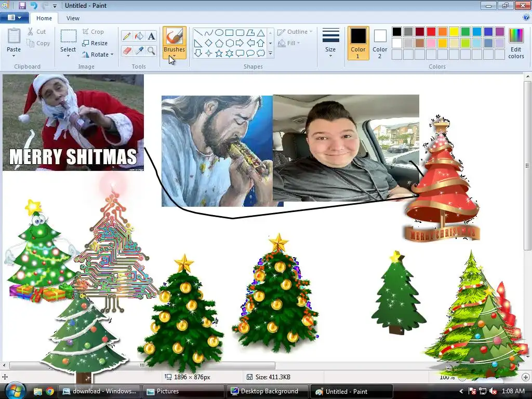Choose the Pentagon shape
The image size is (532, 399).
[219, 43]
